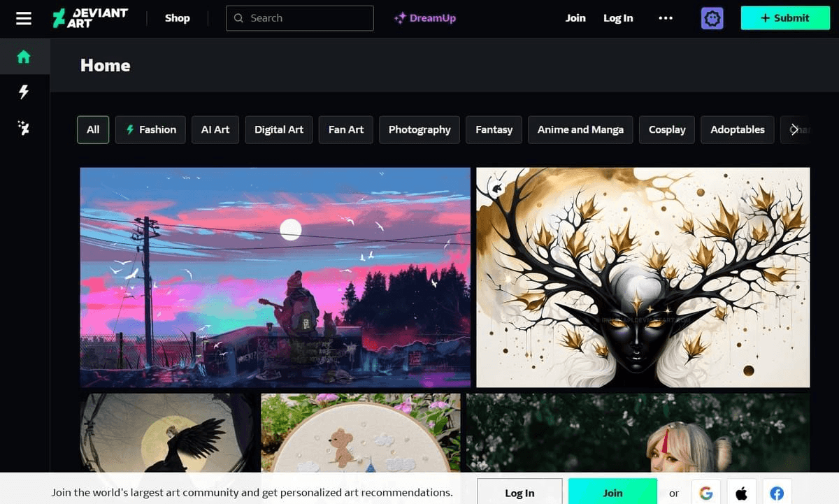Screen dimensions: 839x504
Task: Select the Anime and Manga filter
Action: point(580,129)
